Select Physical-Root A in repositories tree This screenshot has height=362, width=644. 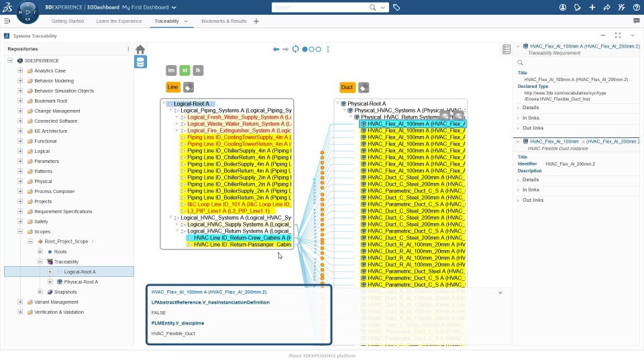tap(81, 282)
